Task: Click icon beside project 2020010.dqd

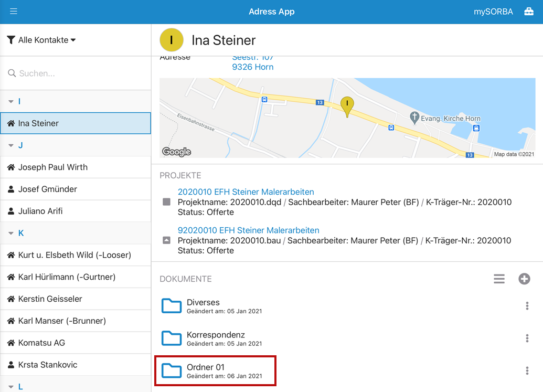Action: pyautogui.click(x=166, y=202)
